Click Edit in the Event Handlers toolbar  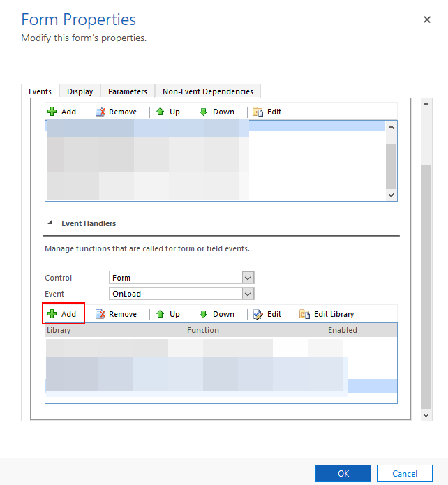pyautogui.click(x=267, y=314)
